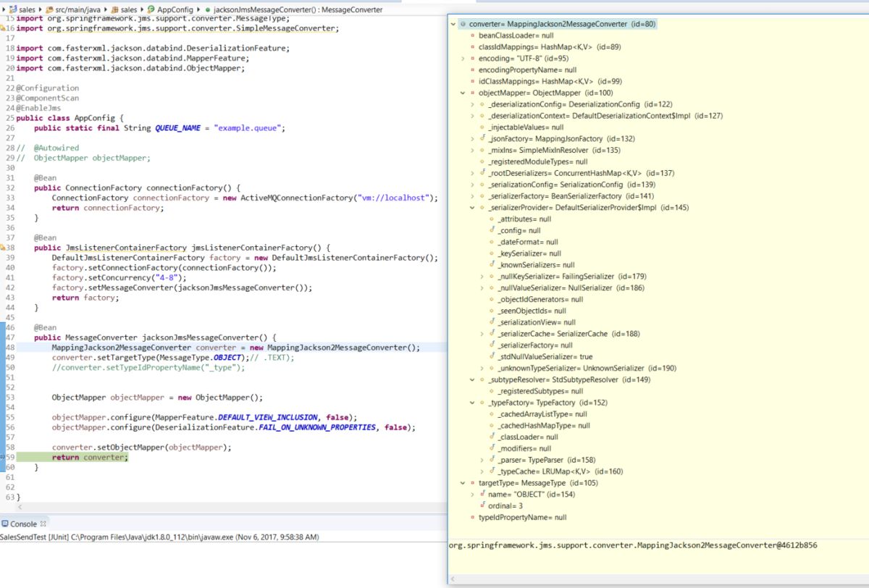Click the sales project icon in breadcrumb
The image size is (869, 588).
[x=13, y=9]
